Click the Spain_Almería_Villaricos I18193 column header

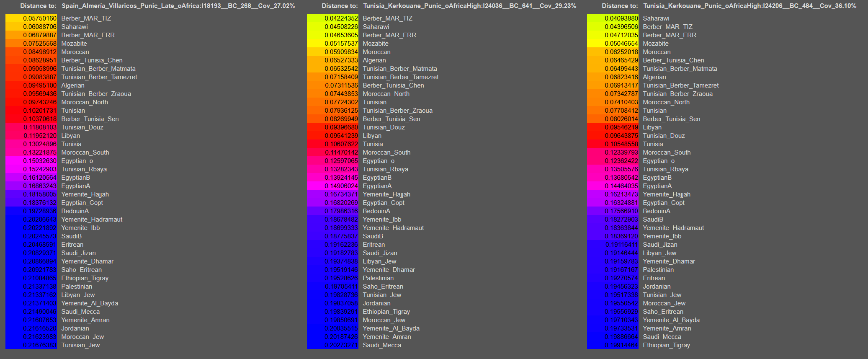point(178,6)
